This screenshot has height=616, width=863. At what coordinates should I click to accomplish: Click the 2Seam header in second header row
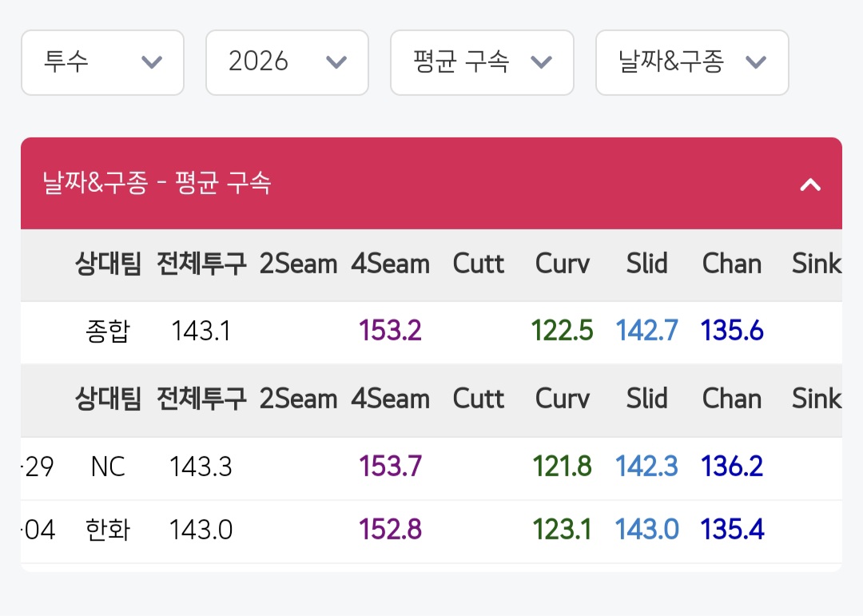tap(298, 399)
